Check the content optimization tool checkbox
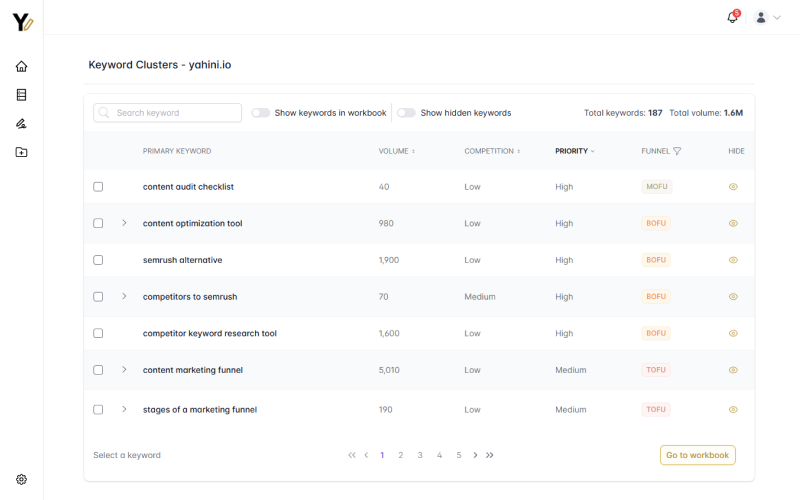The height and width of the screenshot is (500, 800). [98, 223]
